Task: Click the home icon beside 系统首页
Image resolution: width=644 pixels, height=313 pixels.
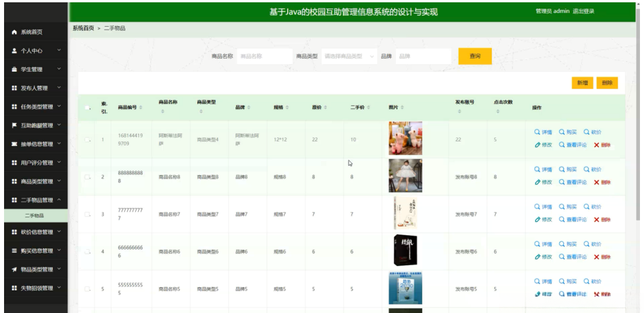Action: pyautogui.click(x=15, y=32)
